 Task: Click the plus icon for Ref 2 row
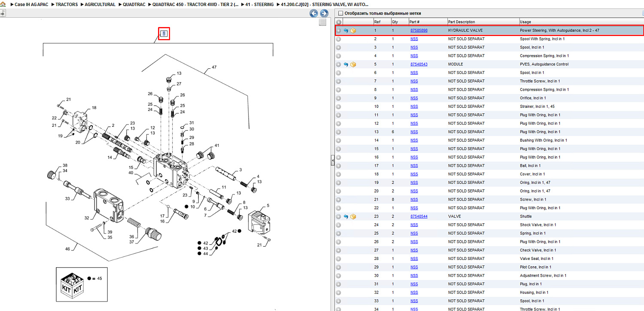(339, 39)
